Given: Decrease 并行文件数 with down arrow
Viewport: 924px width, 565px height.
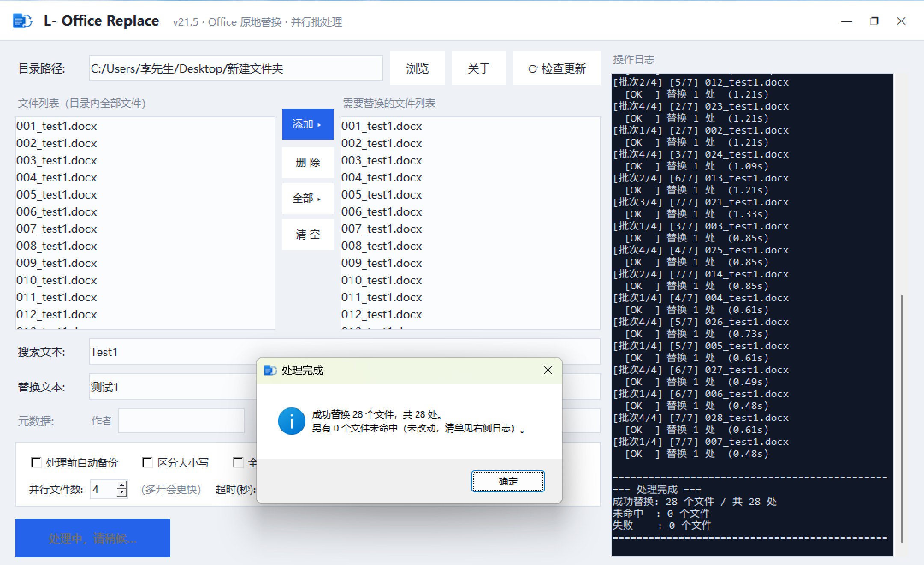Looking at the screenshot, I should click(x=122, y=493).
